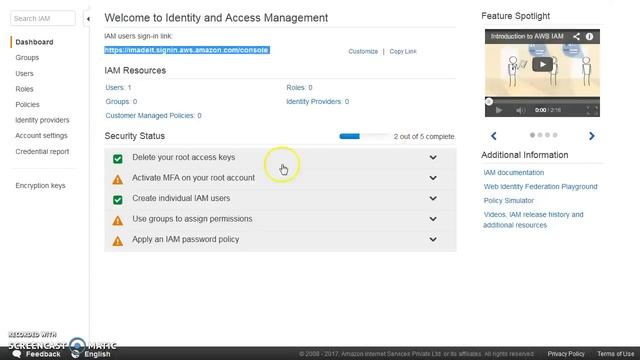This screenshot has height=360, width=640.
Task: Go to next Feature Spotlight slide
Action: 591,136
